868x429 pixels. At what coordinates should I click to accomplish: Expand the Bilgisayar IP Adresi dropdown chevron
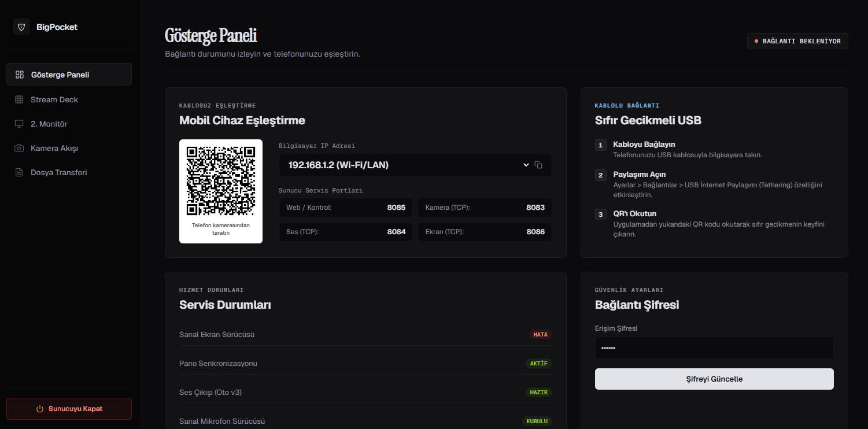pos(526,165)
